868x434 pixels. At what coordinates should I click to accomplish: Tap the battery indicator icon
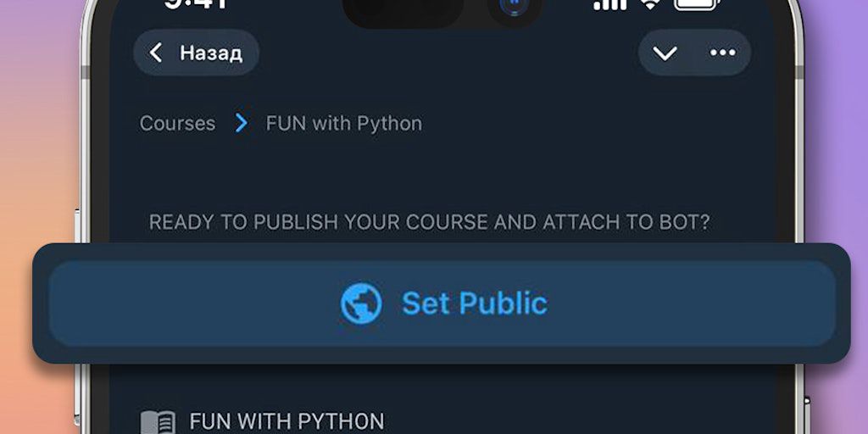[x=695, y=4]
